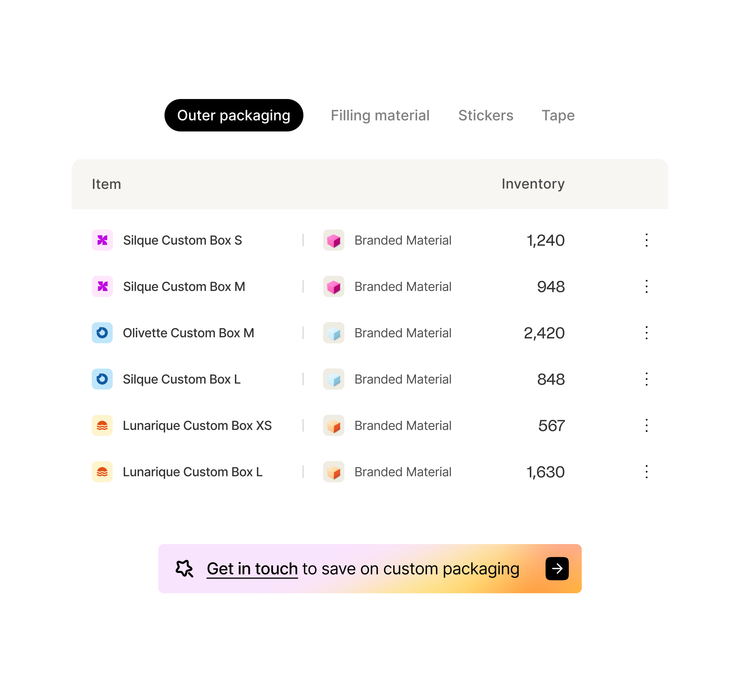
Task: Click the orange cube icon in Lunarique Box L row
Action: click(x=334, y=472)
